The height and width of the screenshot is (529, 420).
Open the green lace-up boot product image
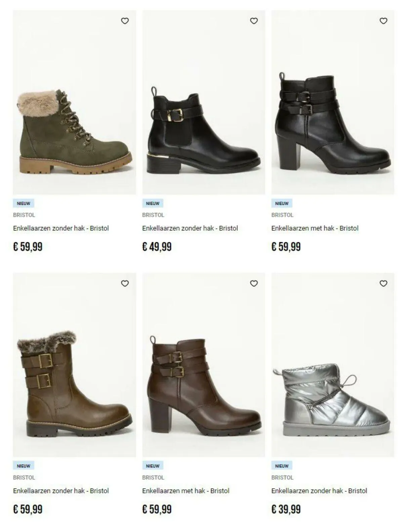pos(74,102)
